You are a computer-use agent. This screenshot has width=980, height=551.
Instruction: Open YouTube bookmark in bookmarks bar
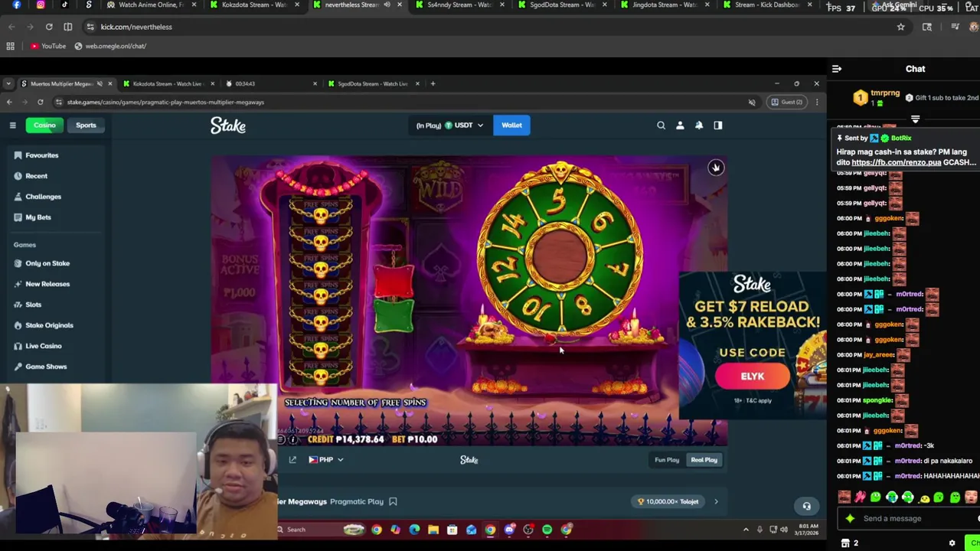coord(48,46)
